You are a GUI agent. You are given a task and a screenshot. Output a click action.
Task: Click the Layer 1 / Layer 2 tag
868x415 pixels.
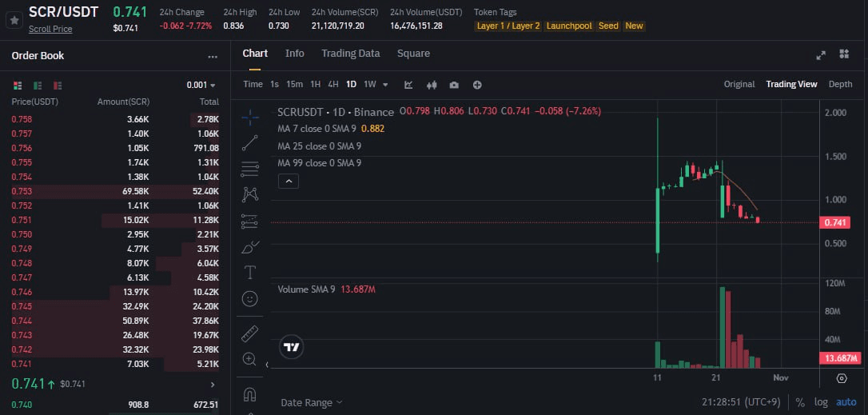508,26
